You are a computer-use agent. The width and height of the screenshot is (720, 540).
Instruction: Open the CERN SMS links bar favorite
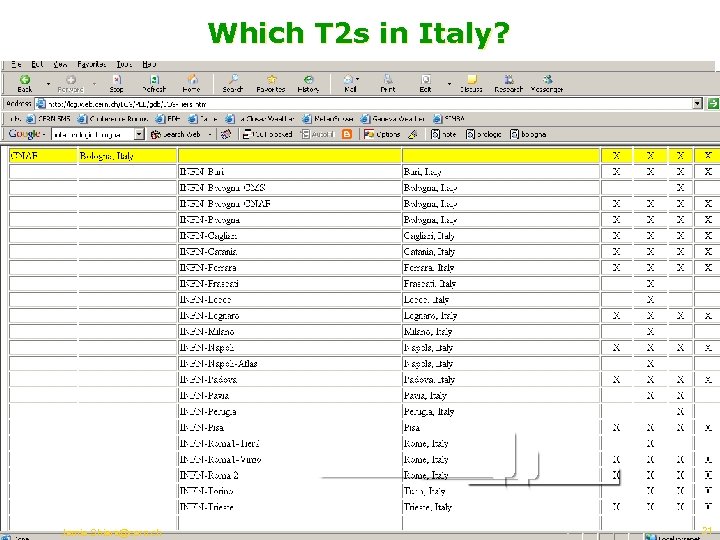click(49, 119)
